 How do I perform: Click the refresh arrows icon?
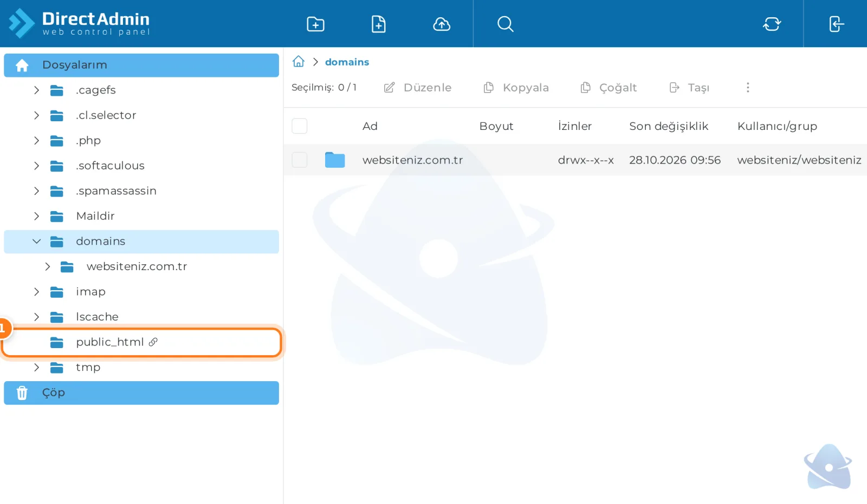click(x=772, y=24)
